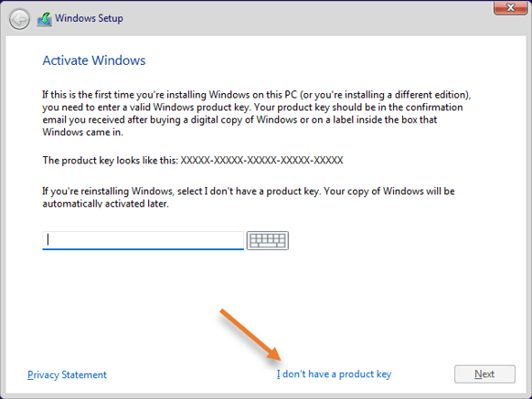532x399 pixels.
Task: Go back using the round arrow button
Action: click(19, 19)
